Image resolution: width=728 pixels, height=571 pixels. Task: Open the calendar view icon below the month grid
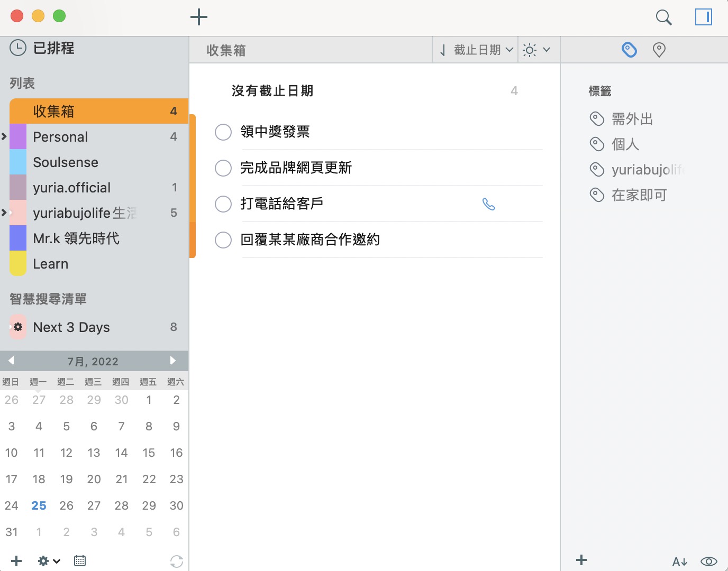[80, 561]
